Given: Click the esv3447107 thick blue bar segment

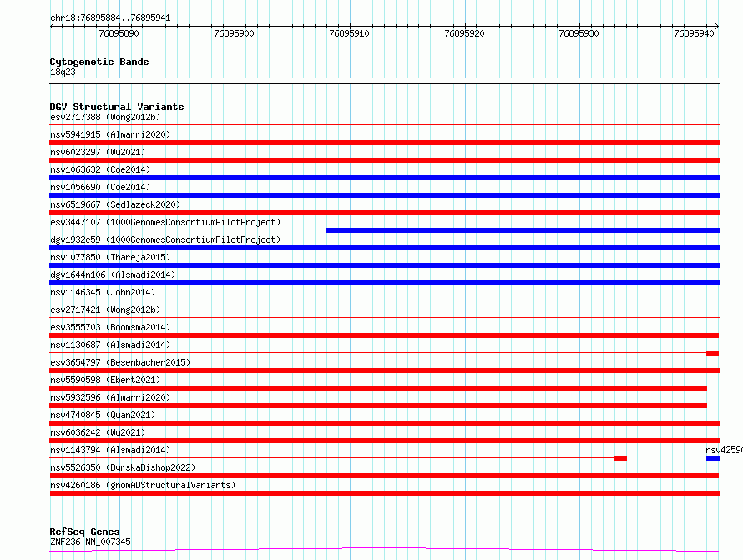Looking at the screenshot, I should (523, 230).
